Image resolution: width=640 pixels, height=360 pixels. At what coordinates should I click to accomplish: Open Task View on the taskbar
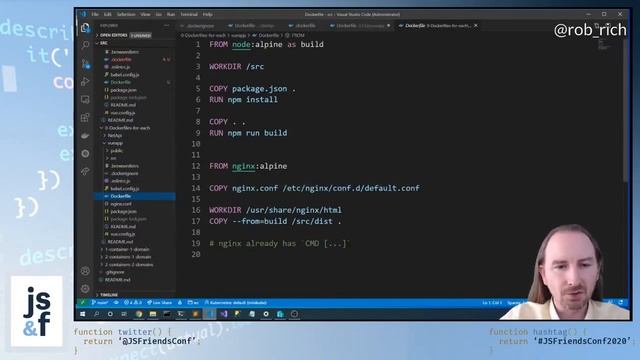(124, 314)
